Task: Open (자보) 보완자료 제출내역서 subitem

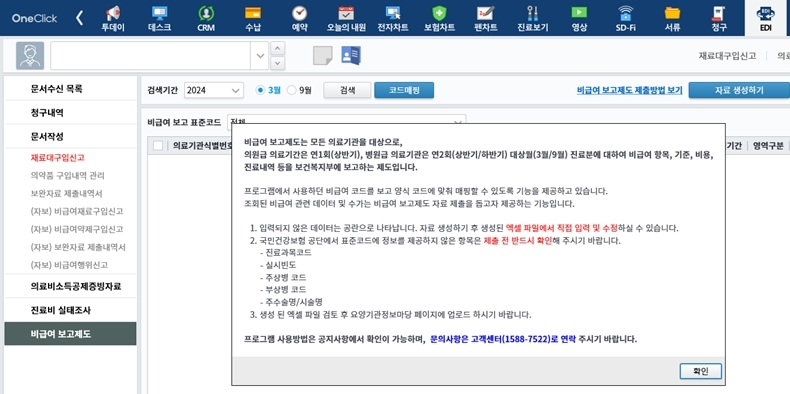Action: click(x=78, y=247)
